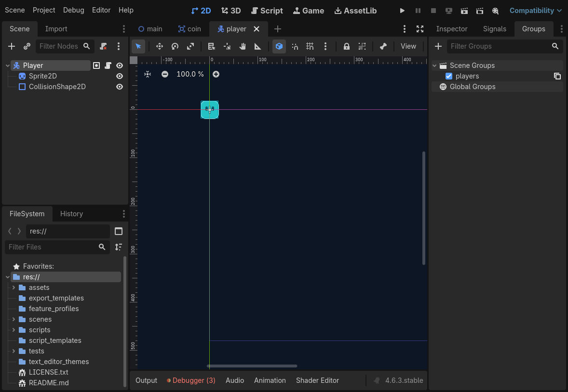Click the Filter Nodes search field

tap(65, 46)
